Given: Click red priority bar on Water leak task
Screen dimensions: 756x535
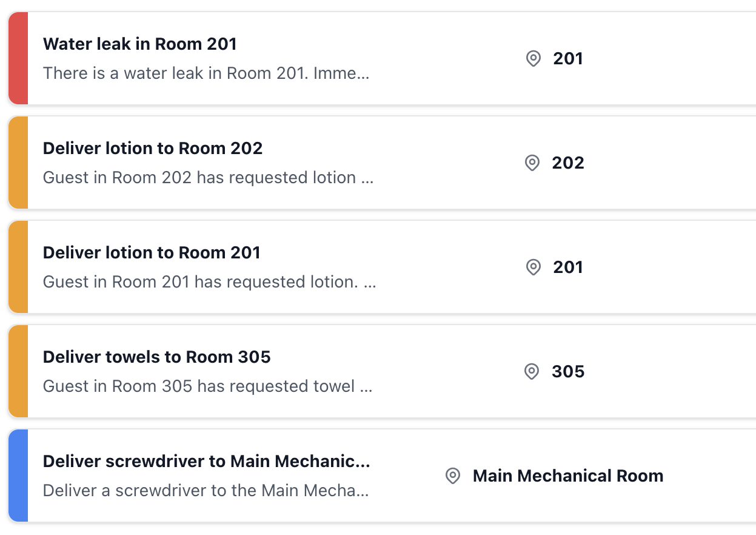Looking at the screenshot, I should 18,58.
